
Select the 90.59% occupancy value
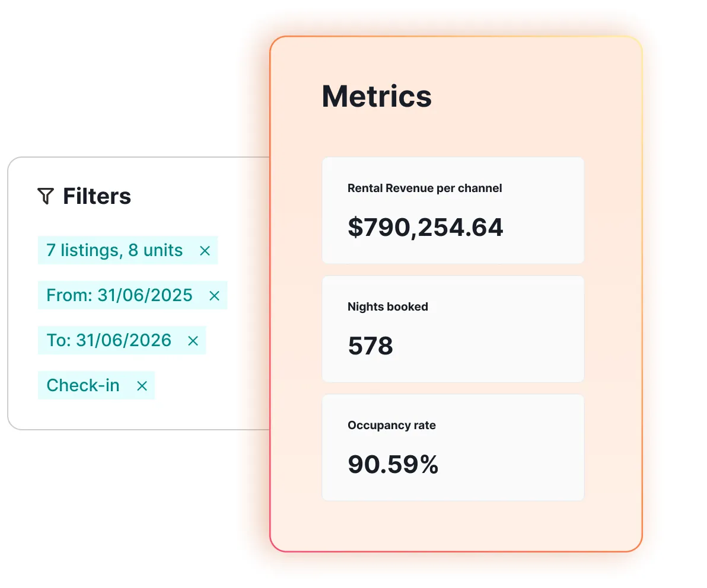[393, 464]
